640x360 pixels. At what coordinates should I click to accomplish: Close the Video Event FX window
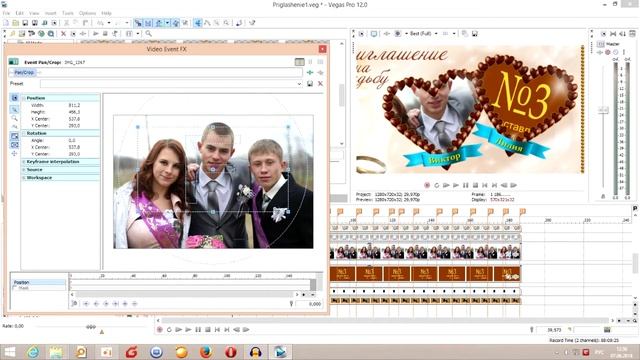[x=322, y=49]
